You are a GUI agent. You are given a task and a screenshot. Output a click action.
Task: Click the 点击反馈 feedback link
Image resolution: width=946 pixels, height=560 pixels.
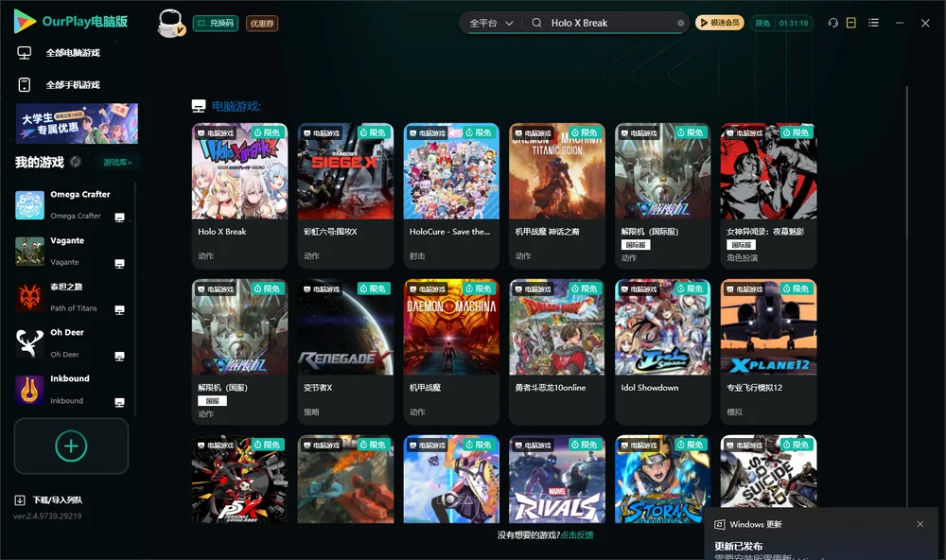pos(577,534)
